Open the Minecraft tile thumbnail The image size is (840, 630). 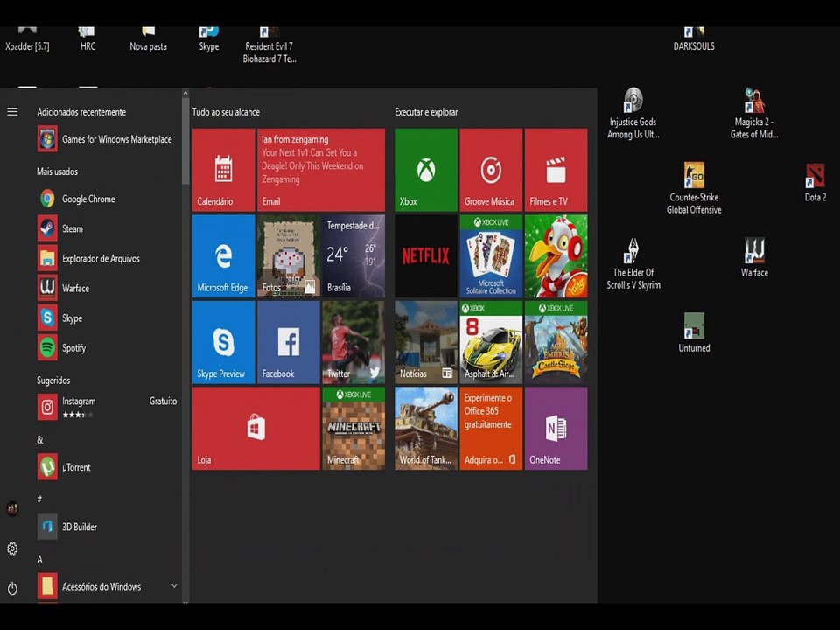tap(353, 429)
